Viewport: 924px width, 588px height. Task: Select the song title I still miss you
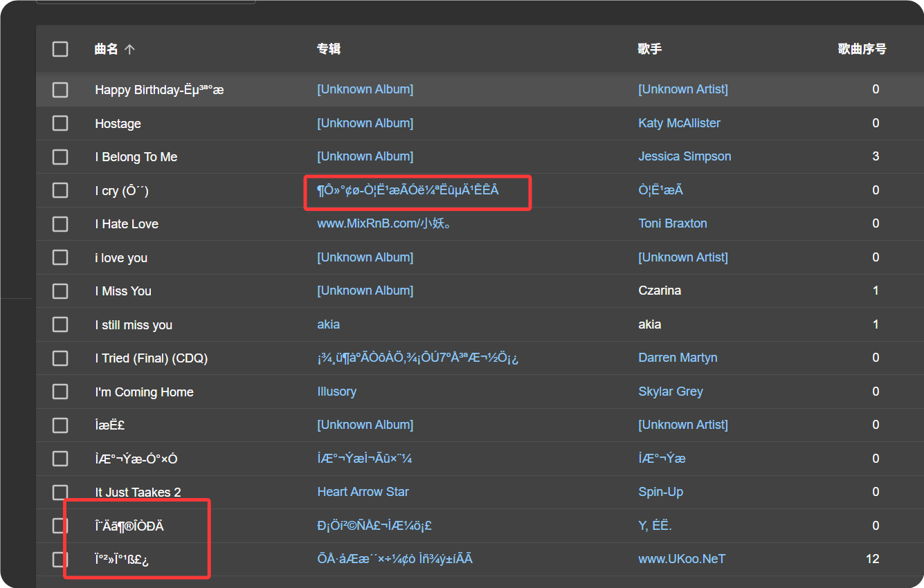click(x=134, y=325)
